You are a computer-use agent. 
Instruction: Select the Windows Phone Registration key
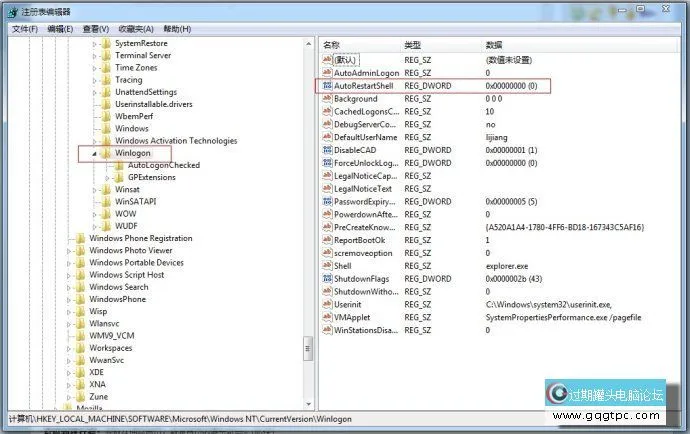141,238
